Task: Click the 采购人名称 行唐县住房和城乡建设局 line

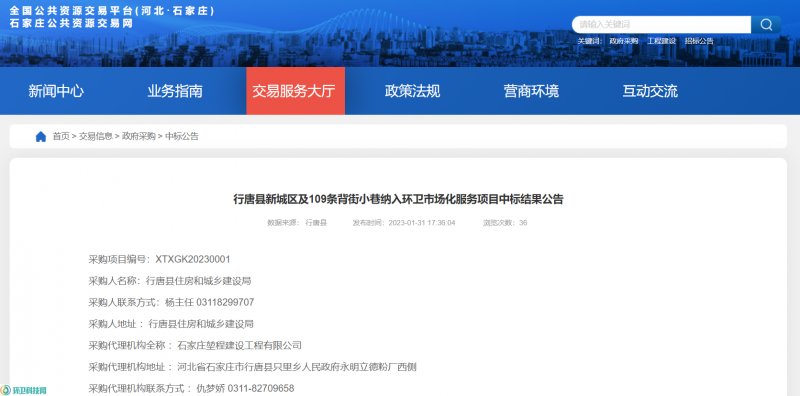Action: point(170,281)
